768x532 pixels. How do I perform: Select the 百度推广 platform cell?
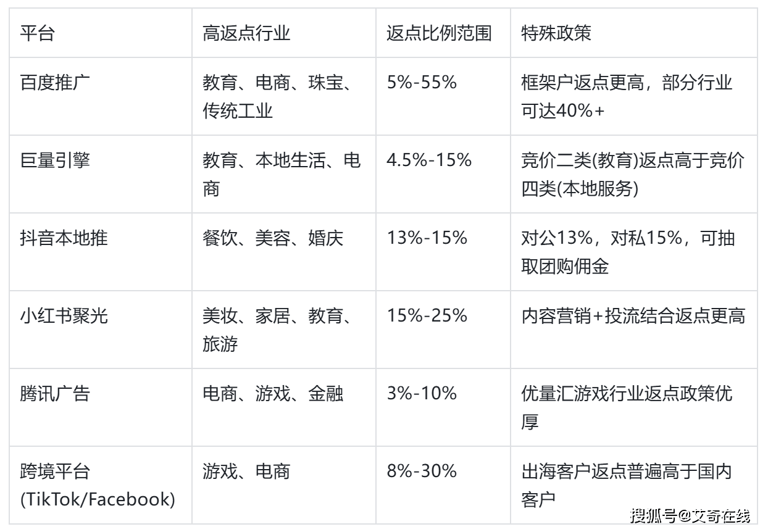[54, 82]
